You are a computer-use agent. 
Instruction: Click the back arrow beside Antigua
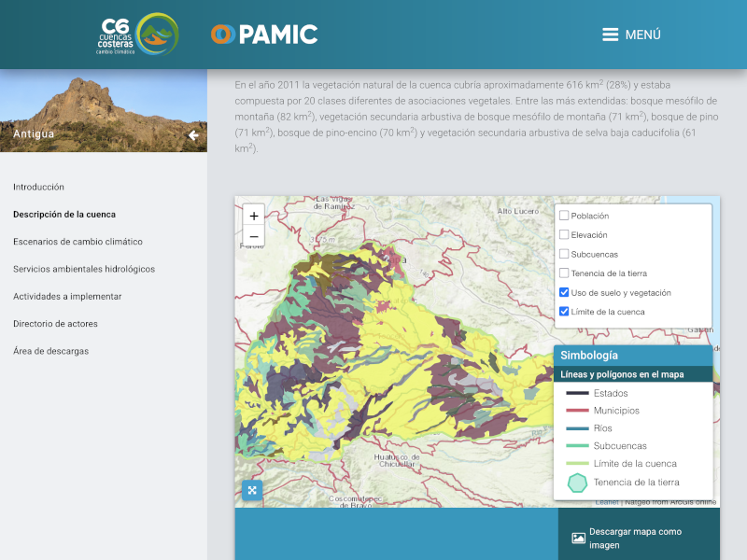(193, 135)
